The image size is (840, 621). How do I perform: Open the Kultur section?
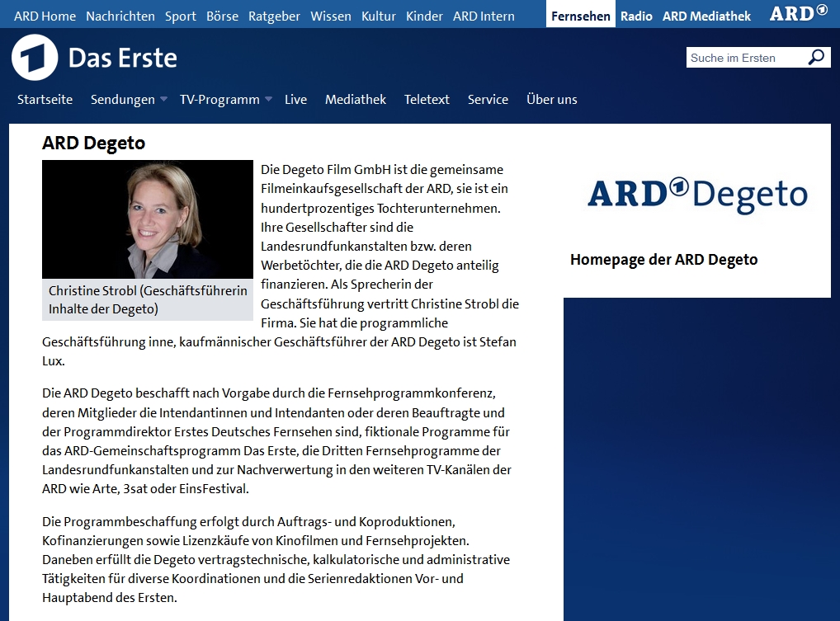point(379,16)
